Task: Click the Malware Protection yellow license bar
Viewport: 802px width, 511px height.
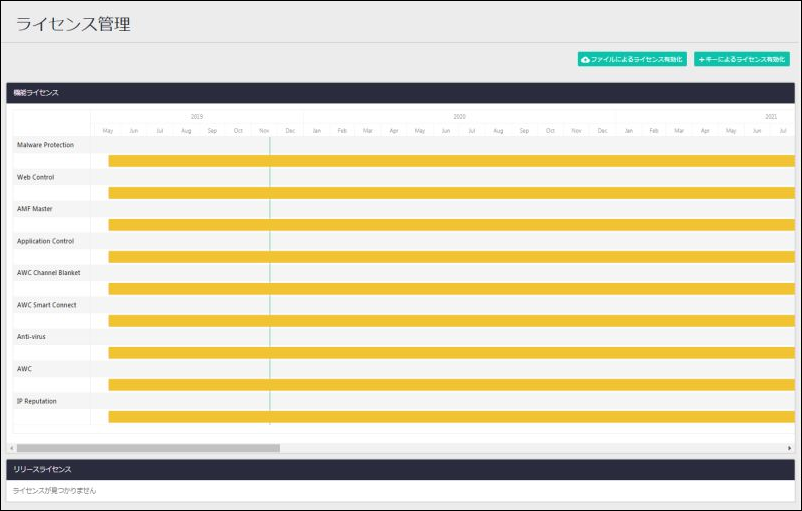Action: pos(452,161)
